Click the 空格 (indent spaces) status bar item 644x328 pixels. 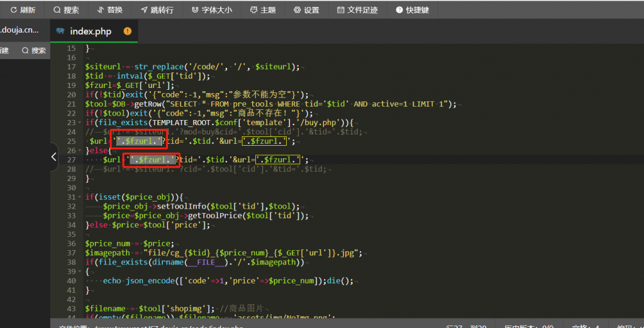point(582,326)
